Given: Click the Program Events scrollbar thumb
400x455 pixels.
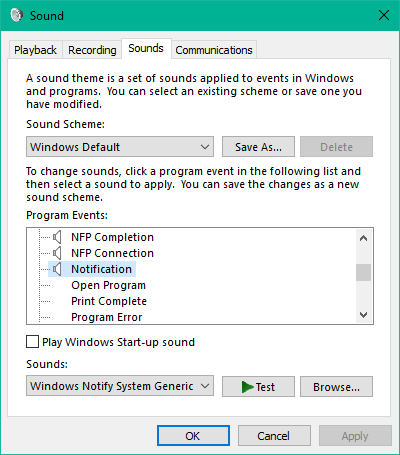Looking at the screenshot, I should (363, 273).
